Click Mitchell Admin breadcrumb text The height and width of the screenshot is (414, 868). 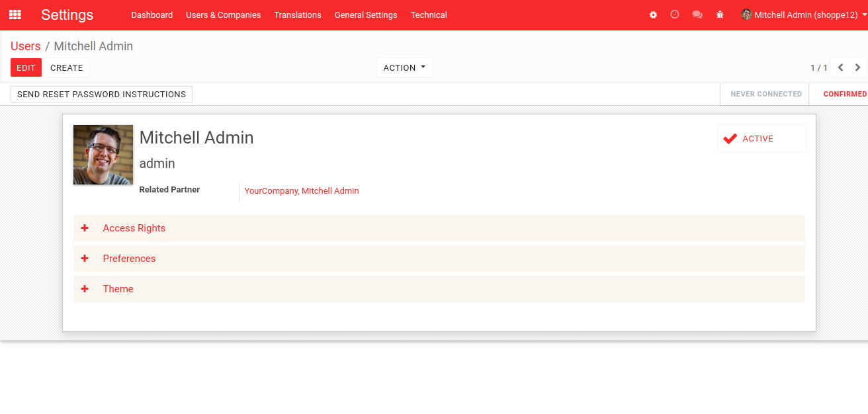[93, 46]
